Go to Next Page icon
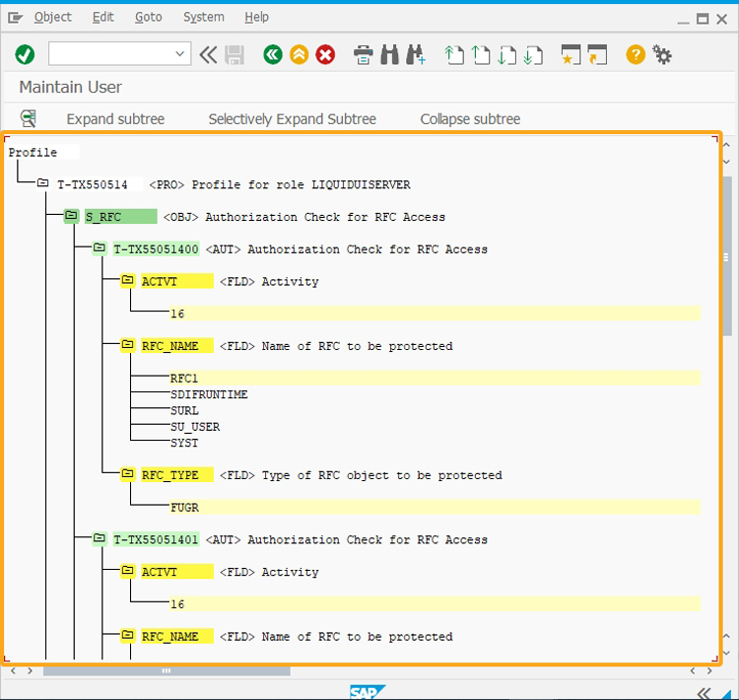 pos(507,54)
